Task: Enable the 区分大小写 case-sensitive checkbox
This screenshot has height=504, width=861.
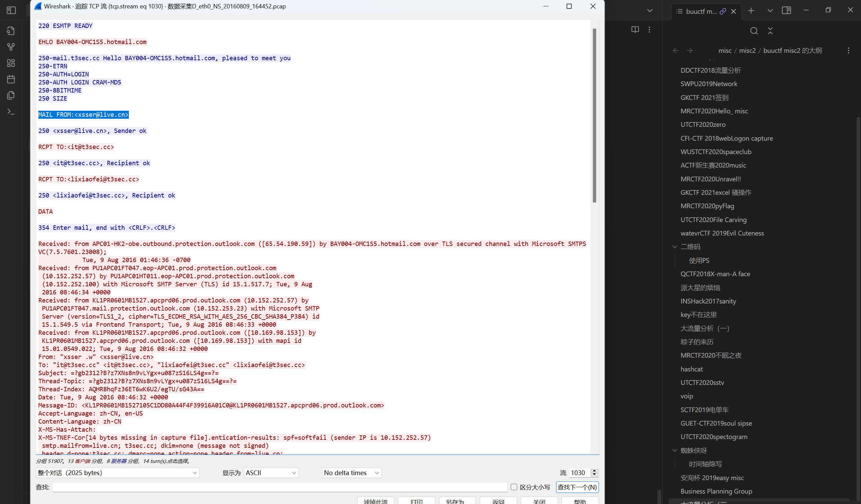Action: (x=513, y=487)
